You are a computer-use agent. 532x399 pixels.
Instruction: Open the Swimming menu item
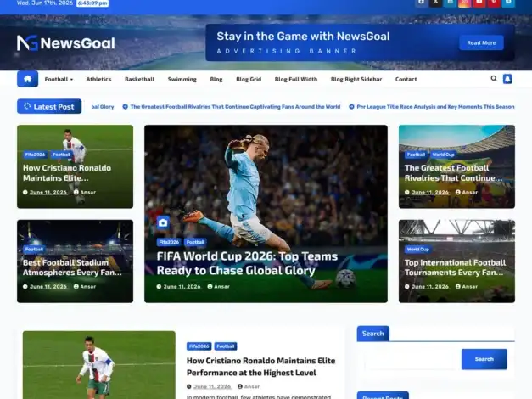tap(182, 79)
